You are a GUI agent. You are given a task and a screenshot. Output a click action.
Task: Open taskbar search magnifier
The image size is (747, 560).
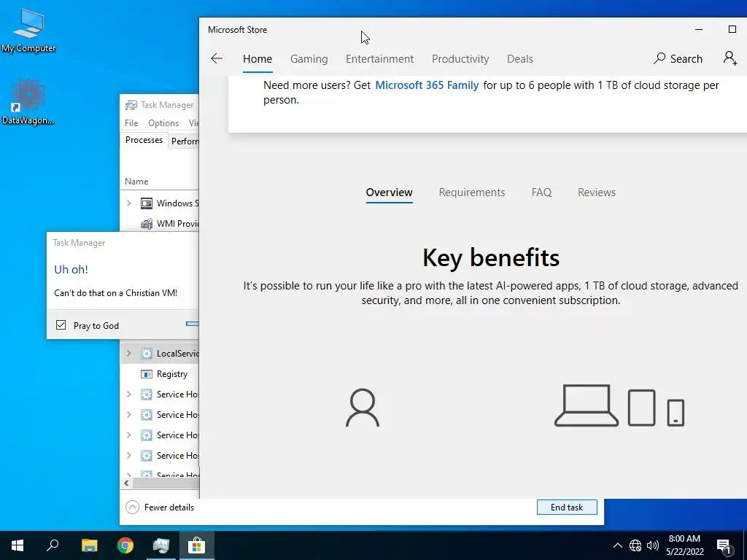(53, 545)
